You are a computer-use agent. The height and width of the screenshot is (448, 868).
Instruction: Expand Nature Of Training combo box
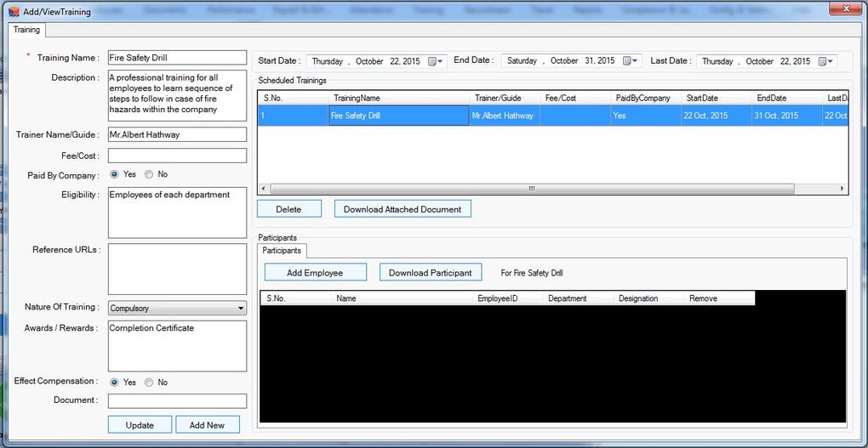240,308
